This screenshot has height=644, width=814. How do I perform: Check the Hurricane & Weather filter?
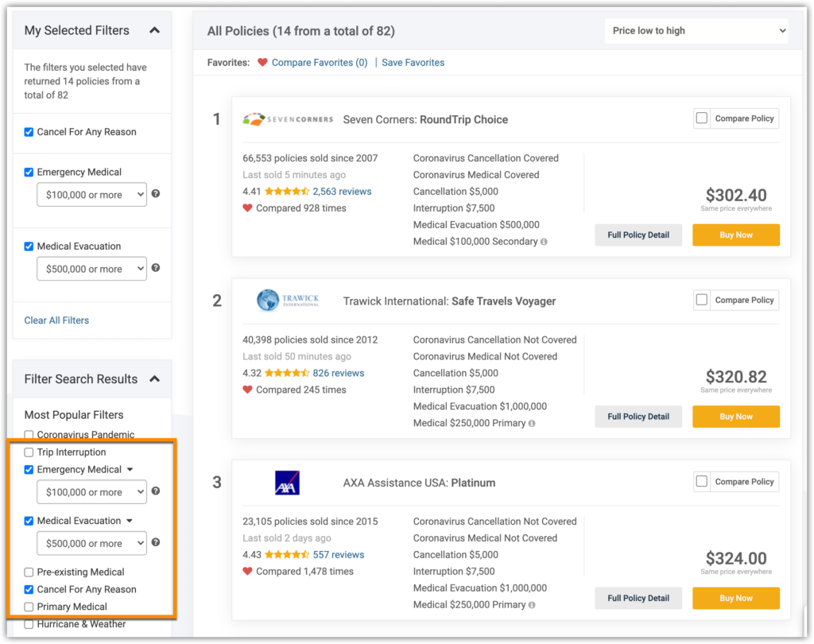[29, 624]
